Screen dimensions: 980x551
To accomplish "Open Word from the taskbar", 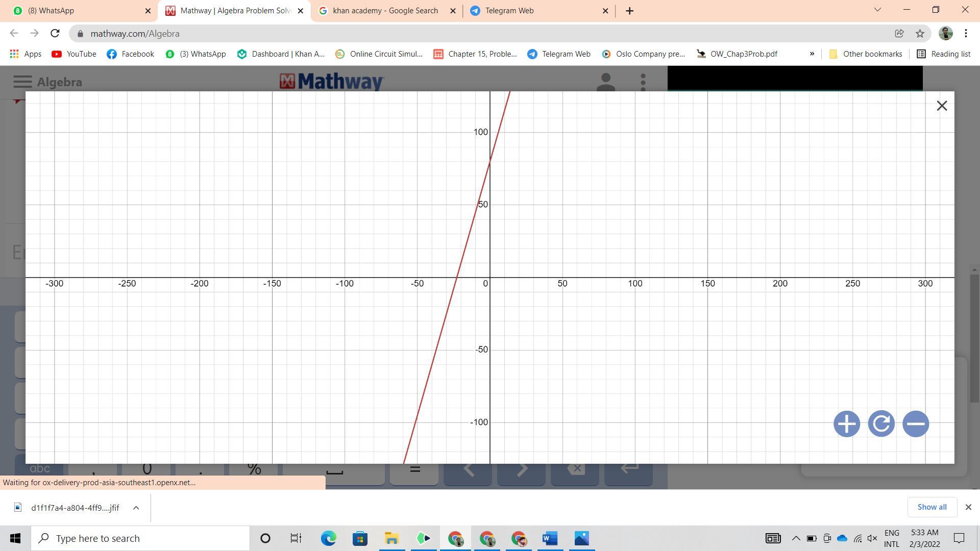I will point(550,538).
